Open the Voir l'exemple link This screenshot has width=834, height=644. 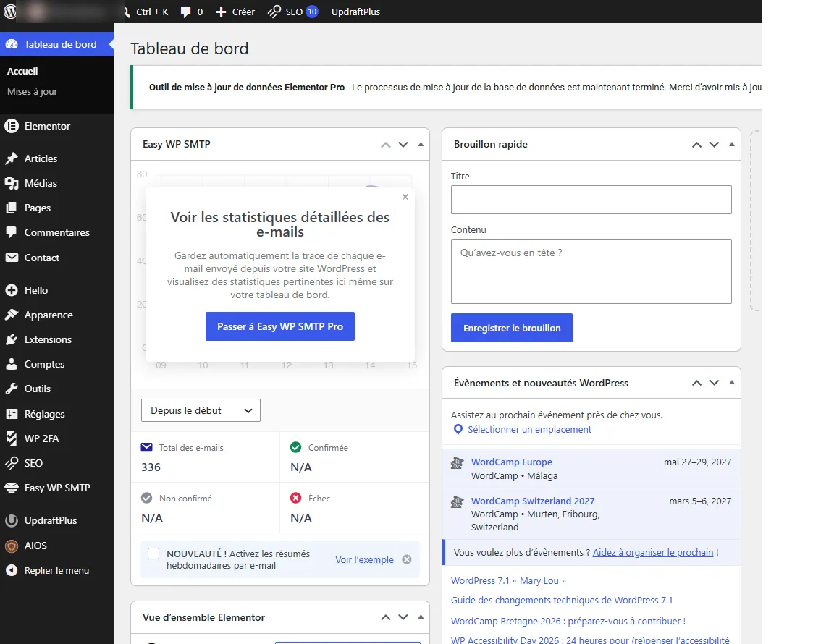click(364, 559)
